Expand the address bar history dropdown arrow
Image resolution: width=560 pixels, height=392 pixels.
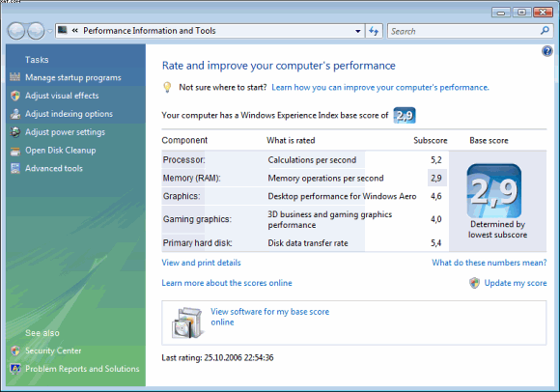pyautogui.click(x=357, y=31)
